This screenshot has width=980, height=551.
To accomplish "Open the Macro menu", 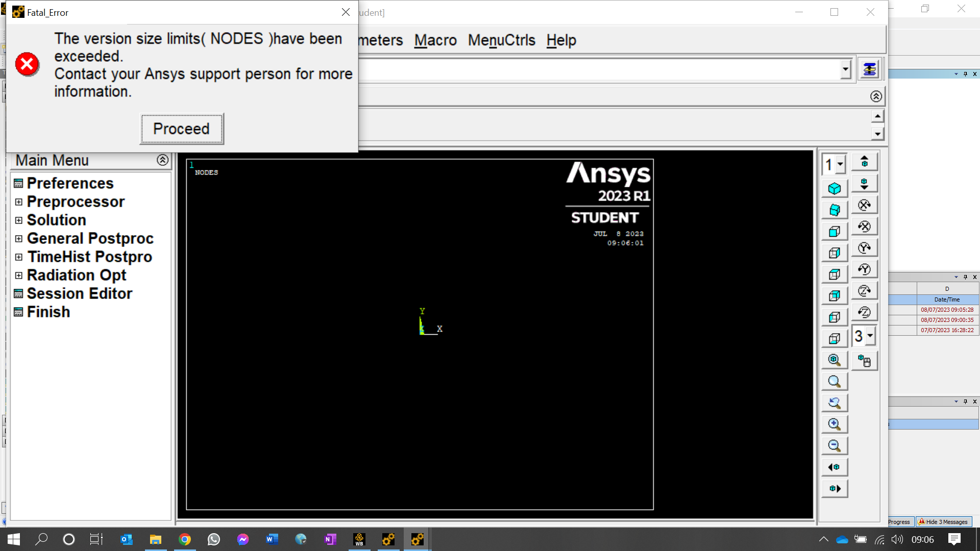I will click(x=435, y=40).
